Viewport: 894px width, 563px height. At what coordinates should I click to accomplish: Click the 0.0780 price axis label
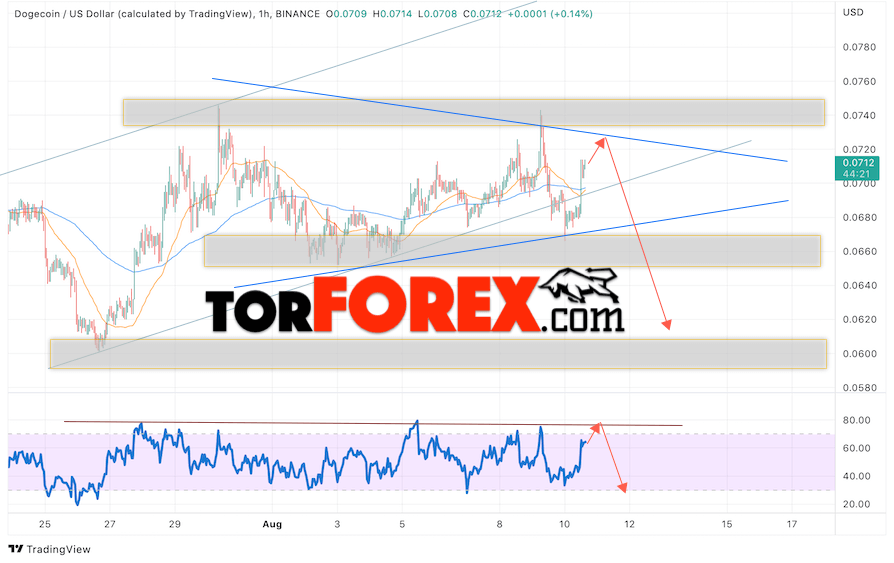click(859, 47)
